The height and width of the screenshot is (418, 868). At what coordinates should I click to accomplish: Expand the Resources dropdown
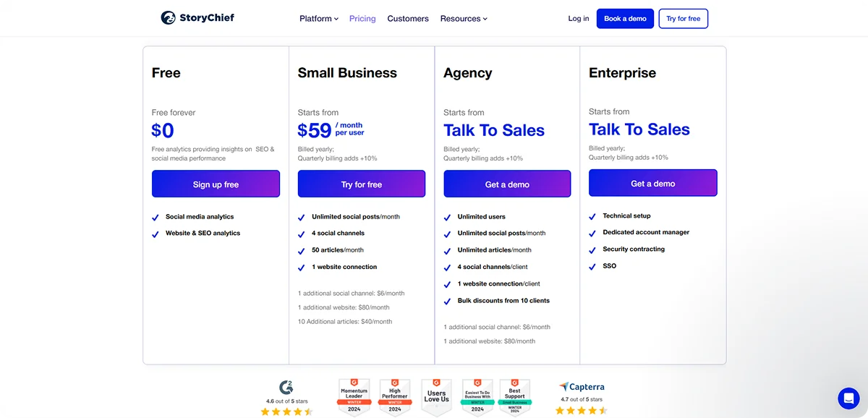tap(464, 18)
